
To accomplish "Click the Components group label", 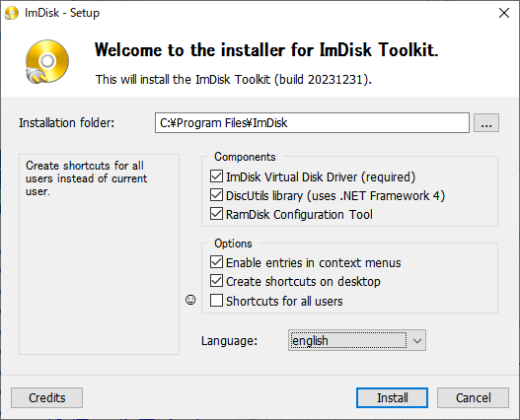I will point(245,157).
